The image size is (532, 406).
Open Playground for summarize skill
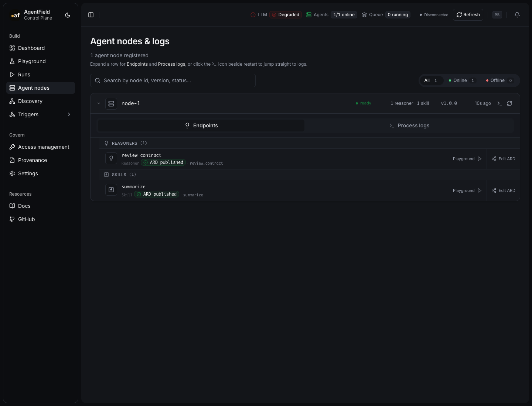[467, 190]
